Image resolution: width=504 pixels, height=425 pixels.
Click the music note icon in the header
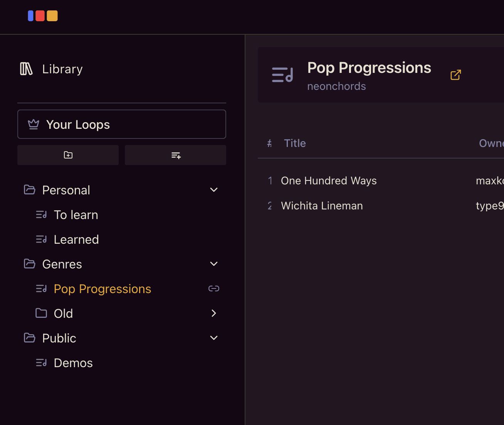coord(282,75)
